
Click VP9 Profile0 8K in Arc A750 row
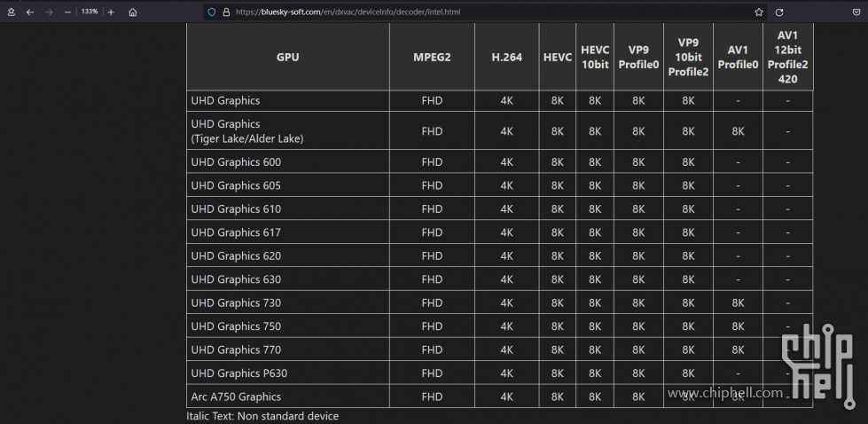638,397
